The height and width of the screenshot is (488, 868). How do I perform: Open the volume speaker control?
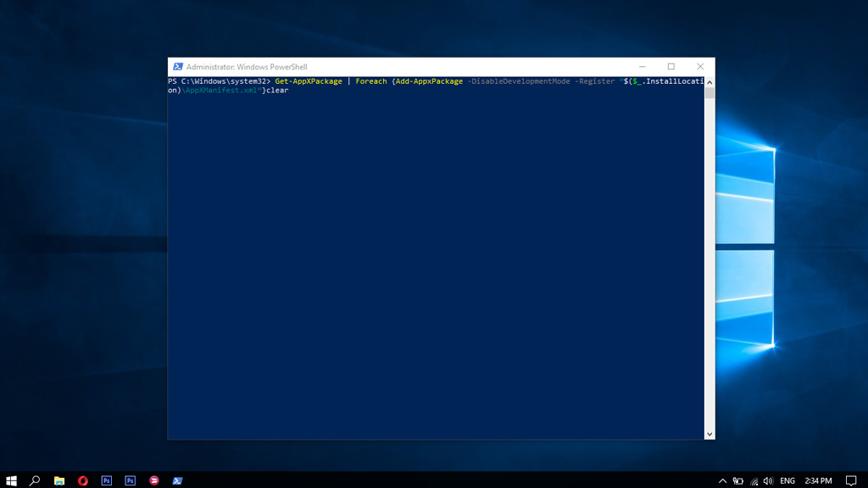[768, 480]
